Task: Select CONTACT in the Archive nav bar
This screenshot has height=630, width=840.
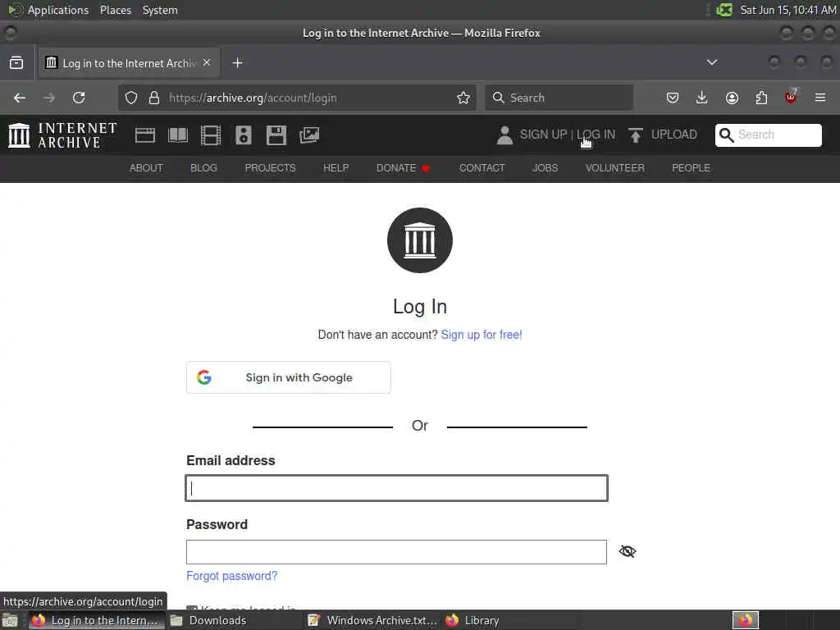Action: (482, 167)
